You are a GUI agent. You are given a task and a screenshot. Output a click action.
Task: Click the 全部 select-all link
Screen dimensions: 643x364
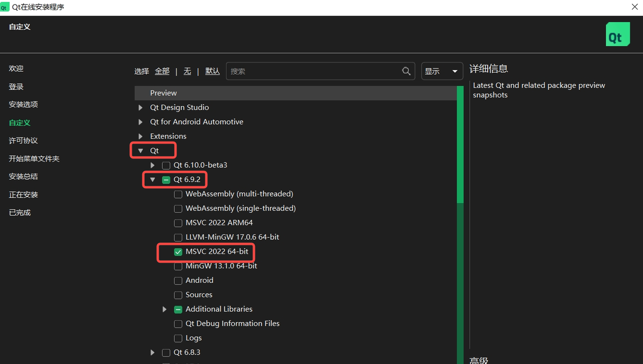click(162, 71)
